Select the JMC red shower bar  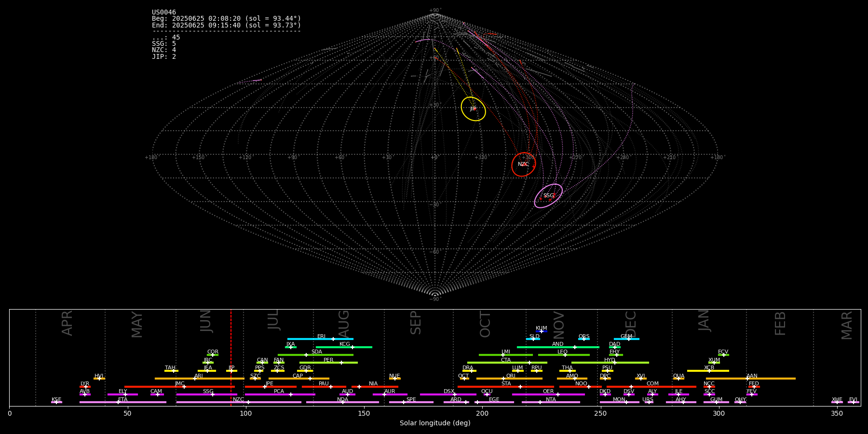click(x=179, y=387)
